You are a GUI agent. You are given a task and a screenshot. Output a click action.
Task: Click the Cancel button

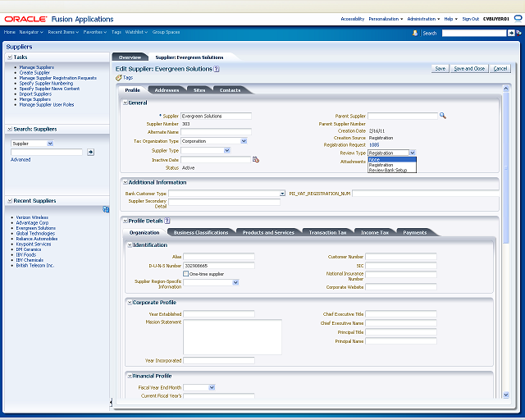coord(500,69)
